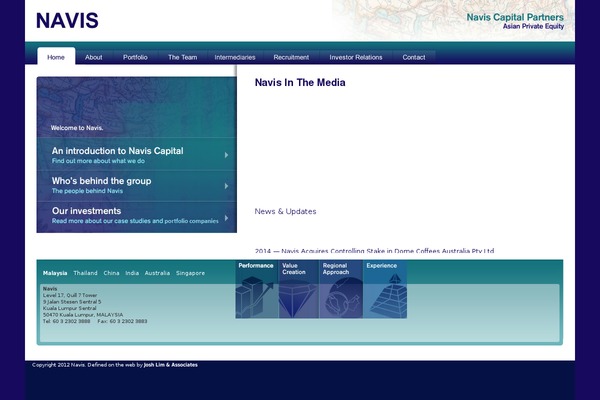Click the Navis Capital Partners header text
600x400 pixels.
[x=515, y=17]
